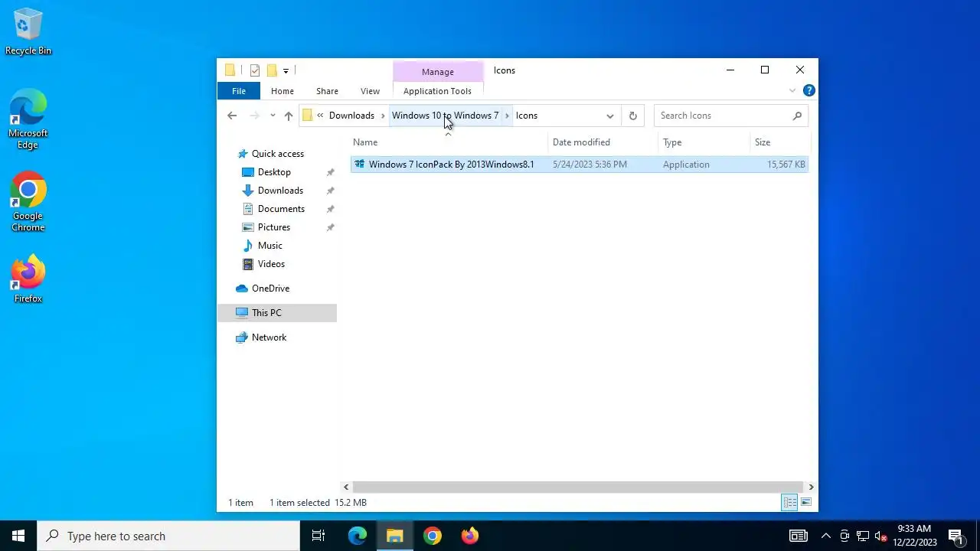Sort by the Name column header
980x551 pixels.
click(x=449, y=142)
